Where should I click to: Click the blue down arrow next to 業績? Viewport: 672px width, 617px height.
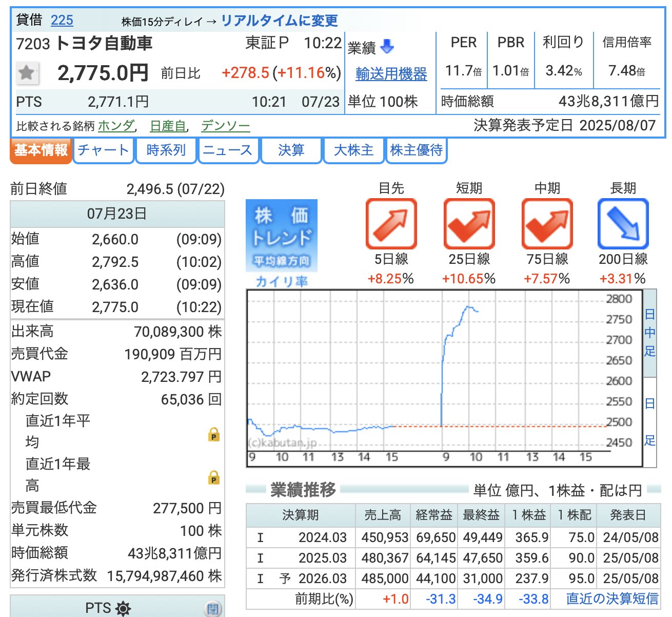pyautogui.click(x=387, y=47)
